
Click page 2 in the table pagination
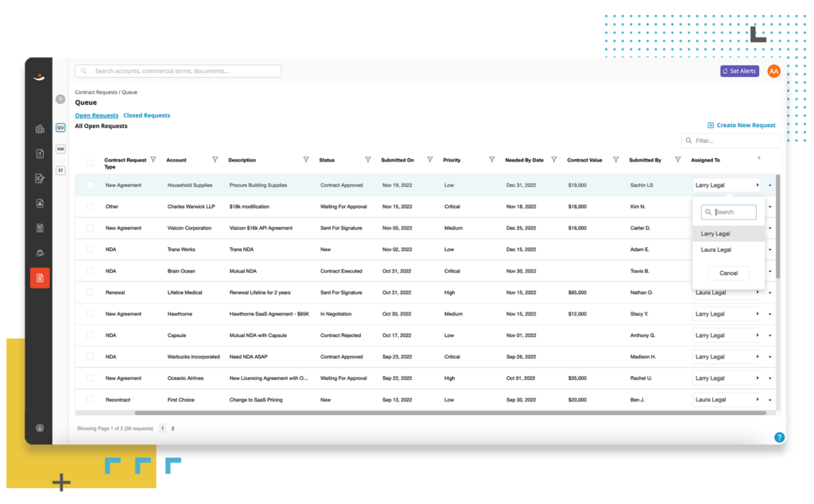click(x=172, y=428)
